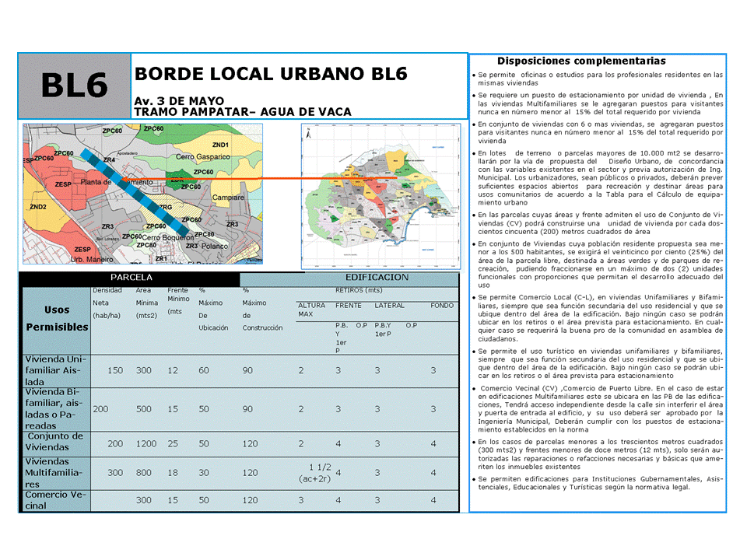Click the Frente Mínimo column header
The height and width of the screenshot is (560, 747).
(x=178, y=300)
